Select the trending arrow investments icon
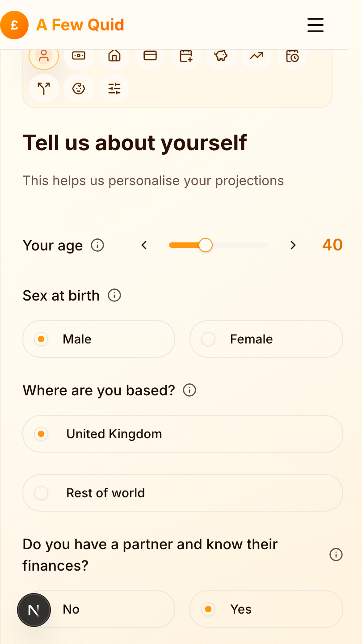 256,57
